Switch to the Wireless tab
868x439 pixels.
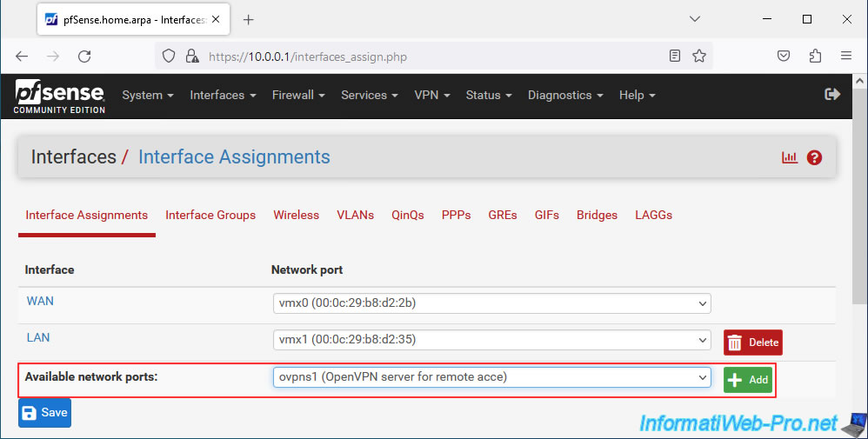(x=297, y=216)
